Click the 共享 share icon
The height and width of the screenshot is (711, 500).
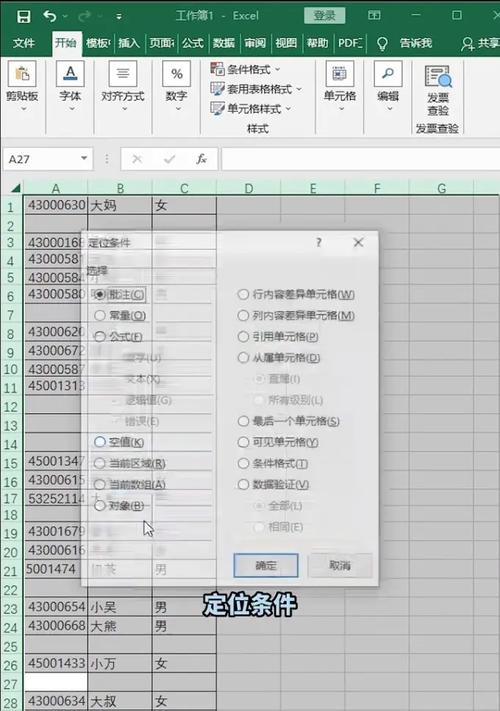480,44
